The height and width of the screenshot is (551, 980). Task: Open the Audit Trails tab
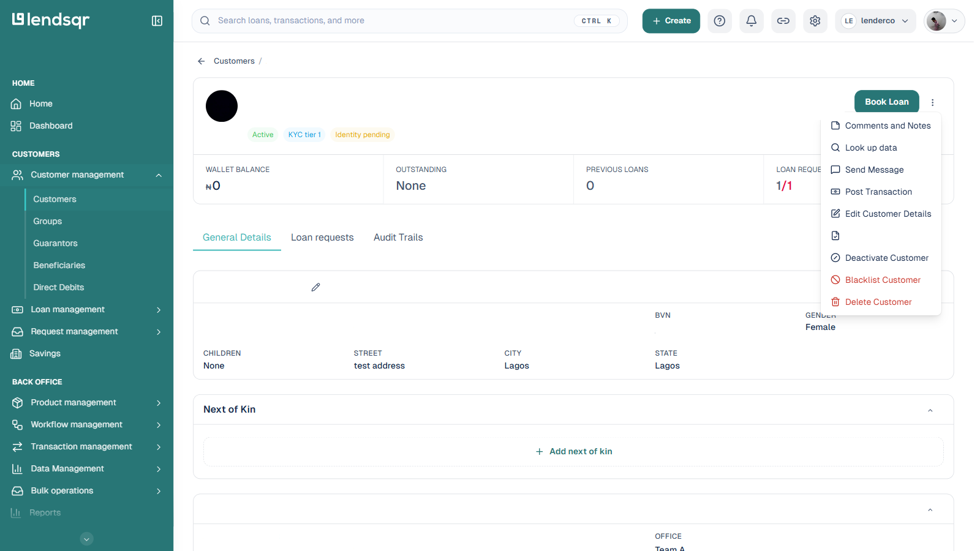pos(398,238)
